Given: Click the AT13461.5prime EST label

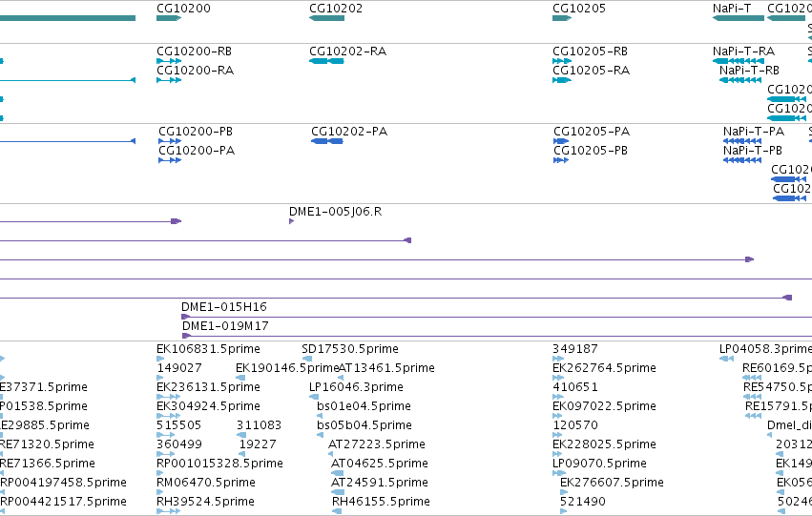Looking at the screenshot, I should pyautogui.click(x=386, y=368).
